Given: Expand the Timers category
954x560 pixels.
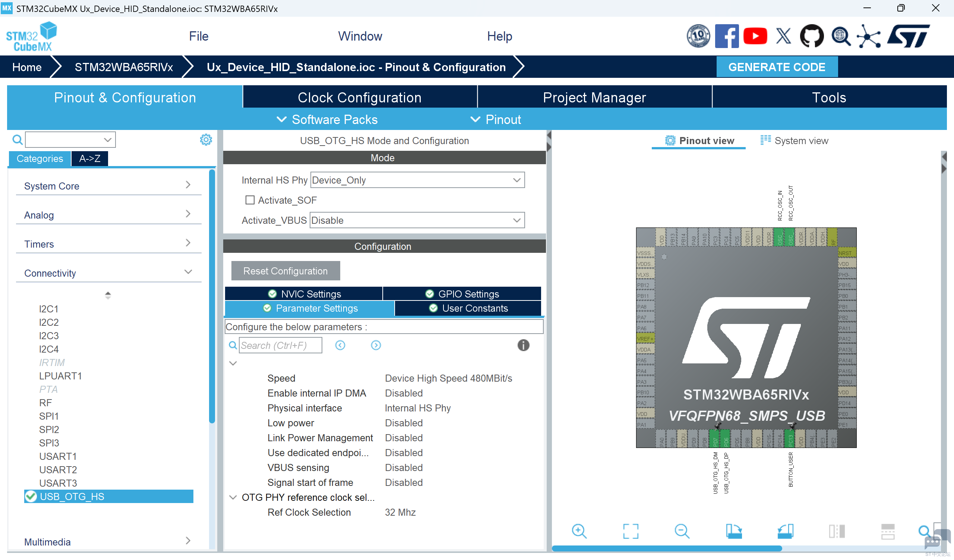Looking at the screenshot, I should point(109,244).
